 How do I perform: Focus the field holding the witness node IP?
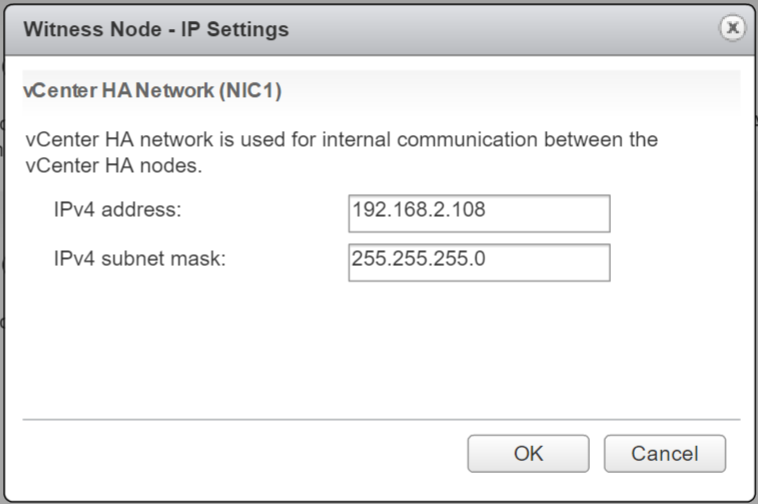479,214
